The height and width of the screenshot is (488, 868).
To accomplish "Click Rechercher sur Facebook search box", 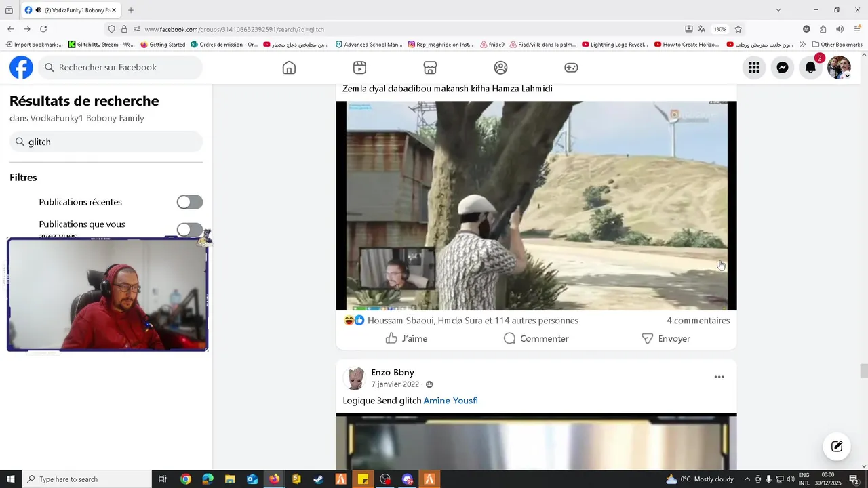I will click(x=120, y=67).
